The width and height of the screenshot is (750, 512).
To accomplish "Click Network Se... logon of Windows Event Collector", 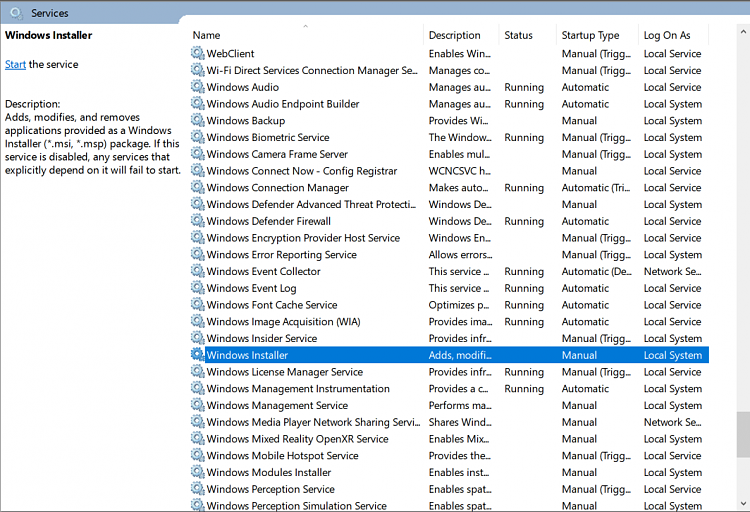I will point(672,271).
